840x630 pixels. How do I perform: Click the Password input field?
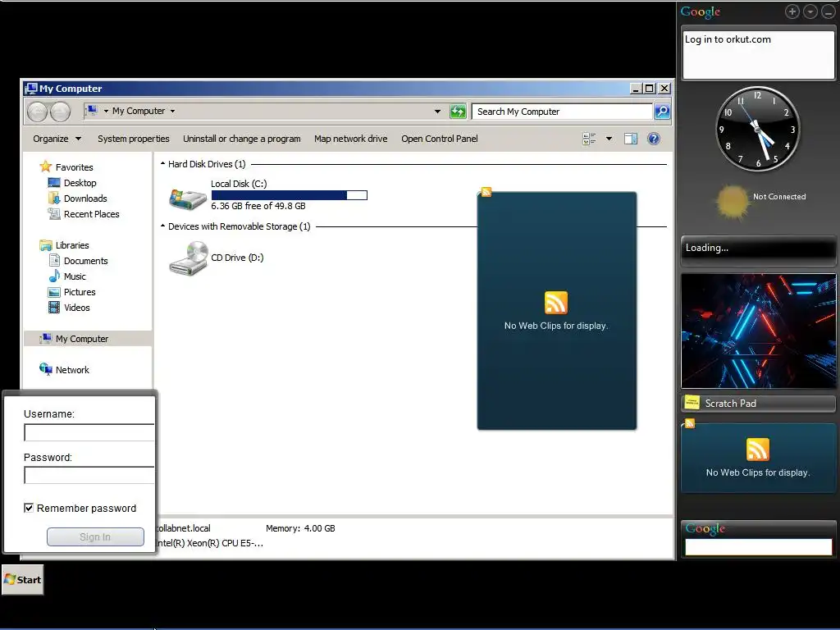pos(89,475)
